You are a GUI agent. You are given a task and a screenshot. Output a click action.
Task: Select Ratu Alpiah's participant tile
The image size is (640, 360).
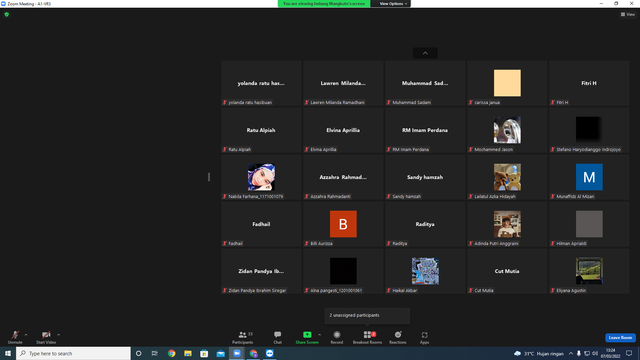coord(261,130)
